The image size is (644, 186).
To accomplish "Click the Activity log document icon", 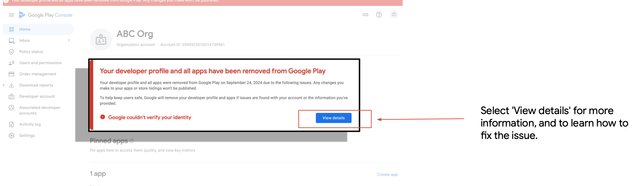I will [12, 124].
